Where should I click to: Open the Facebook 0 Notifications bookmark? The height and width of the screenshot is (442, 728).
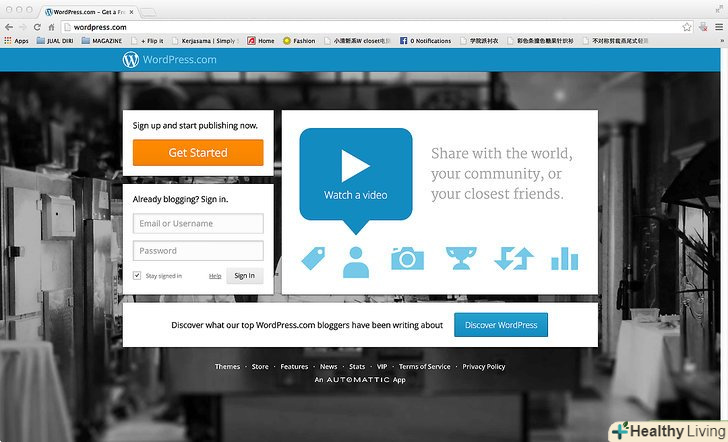click(x=425, y=41)
